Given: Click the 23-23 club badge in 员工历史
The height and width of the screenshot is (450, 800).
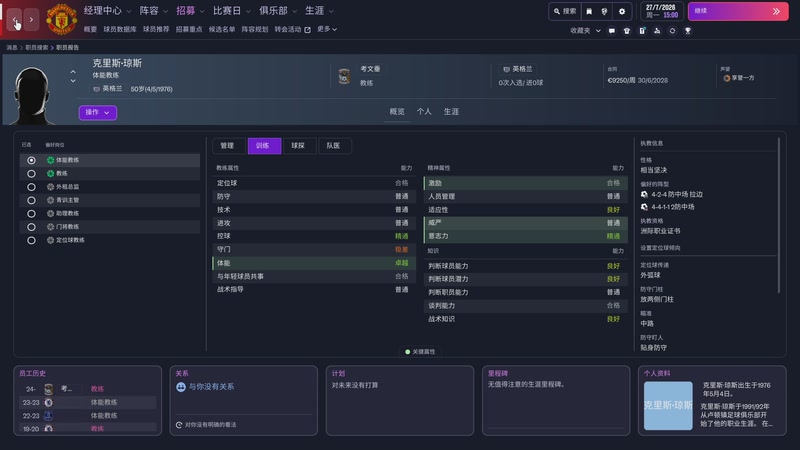Looking at the screenshot, I should click(x=48, y=403).
